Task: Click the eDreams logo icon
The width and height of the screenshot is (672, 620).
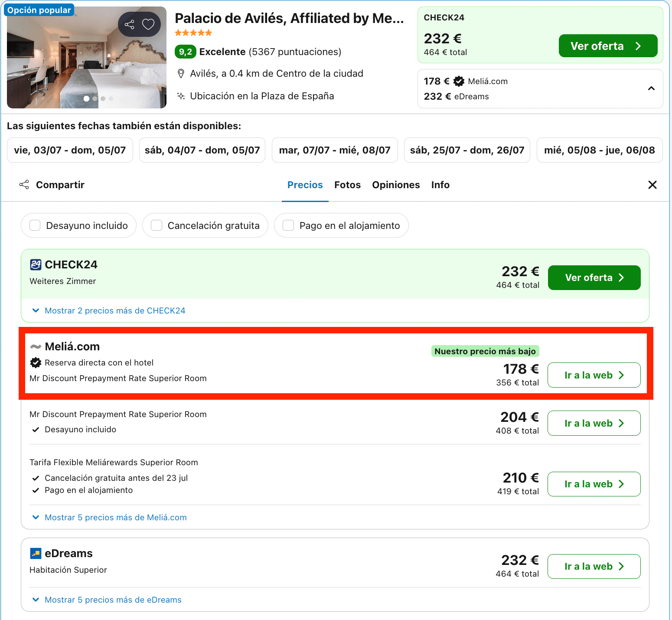Action: click(x=36, y=553)
